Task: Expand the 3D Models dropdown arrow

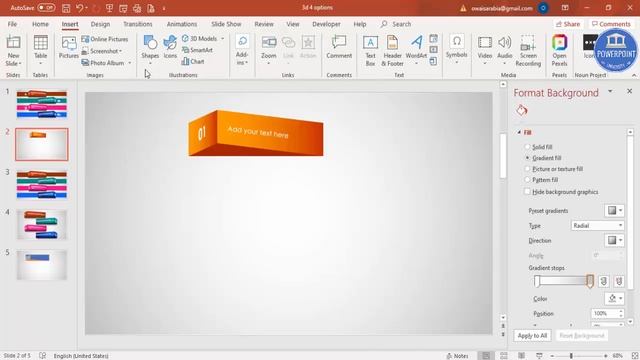Action: click(223, 38)
